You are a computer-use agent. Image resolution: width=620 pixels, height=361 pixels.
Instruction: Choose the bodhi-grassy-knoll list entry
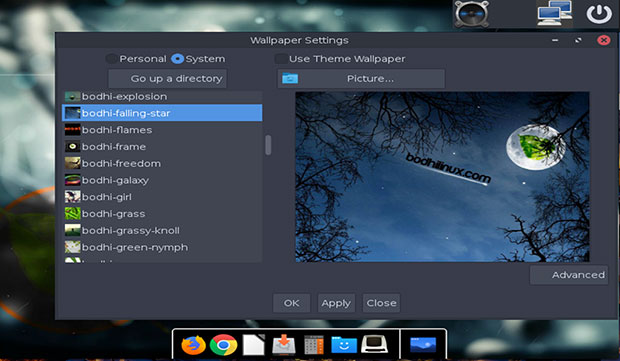(162, 230)
